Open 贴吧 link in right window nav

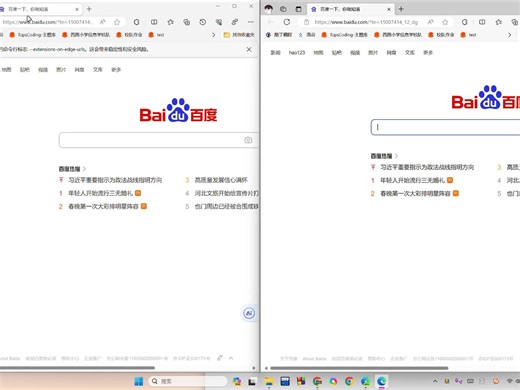click(337, 53)
